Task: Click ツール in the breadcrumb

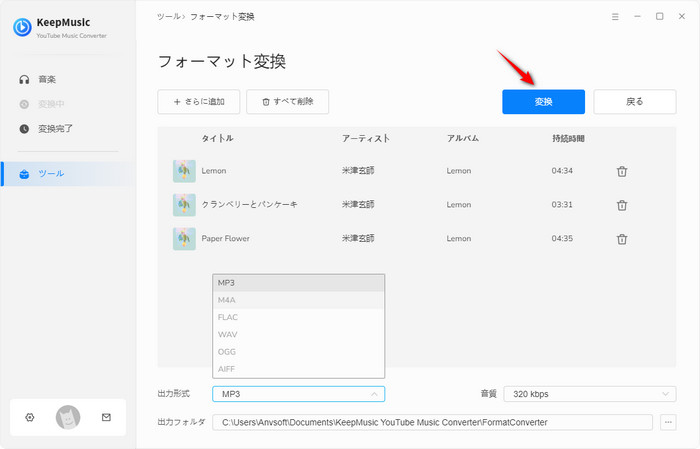Action: [x=169, y=17]
